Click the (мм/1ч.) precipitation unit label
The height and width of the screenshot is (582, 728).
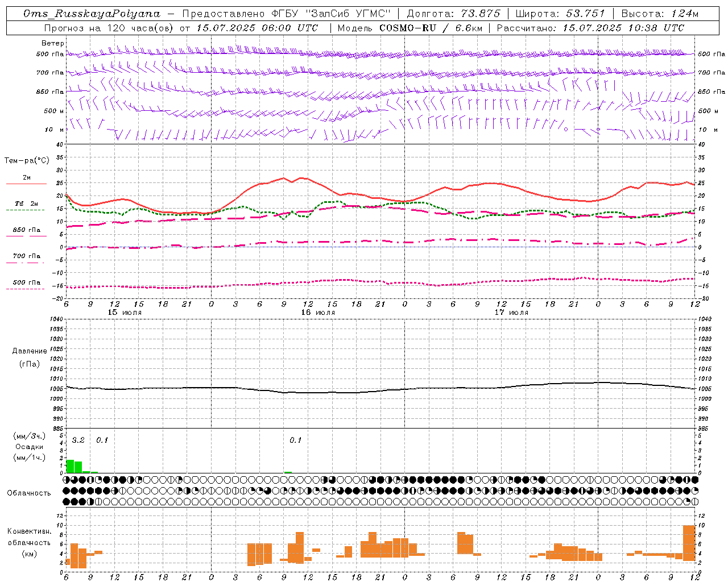[30, 458]
